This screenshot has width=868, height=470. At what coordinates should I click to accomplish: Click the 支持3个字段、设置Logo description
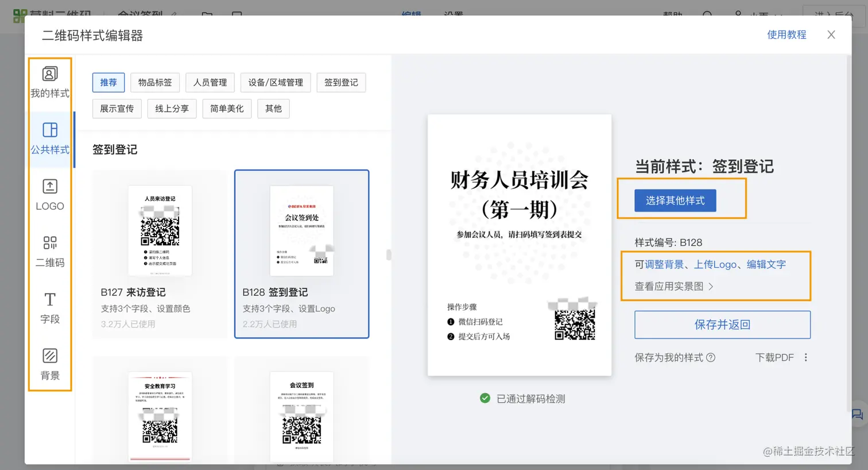(289, 309)
